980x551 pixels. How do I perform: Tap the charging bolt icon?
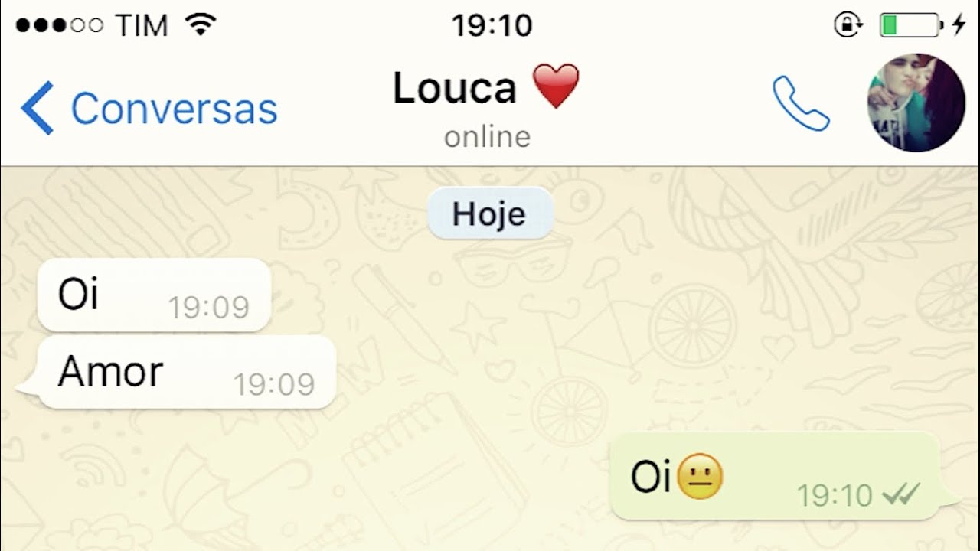pyautogui.click(x=959, y=25)
